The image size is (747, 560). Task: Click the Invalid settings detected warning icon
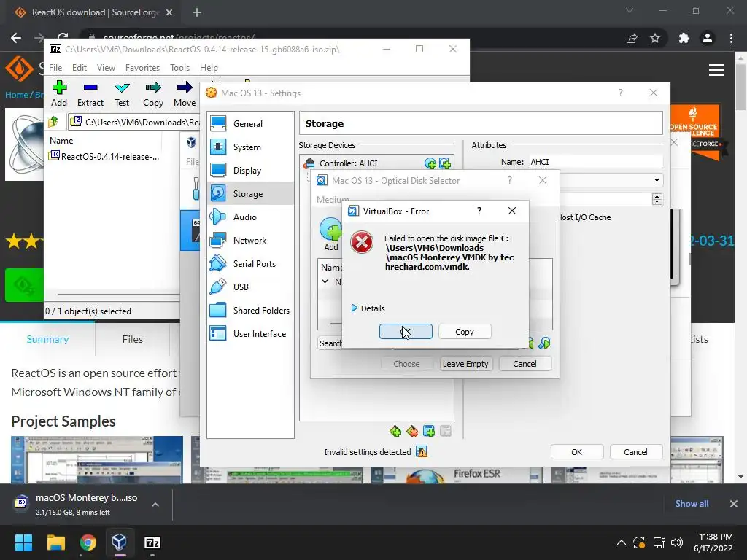422,451
